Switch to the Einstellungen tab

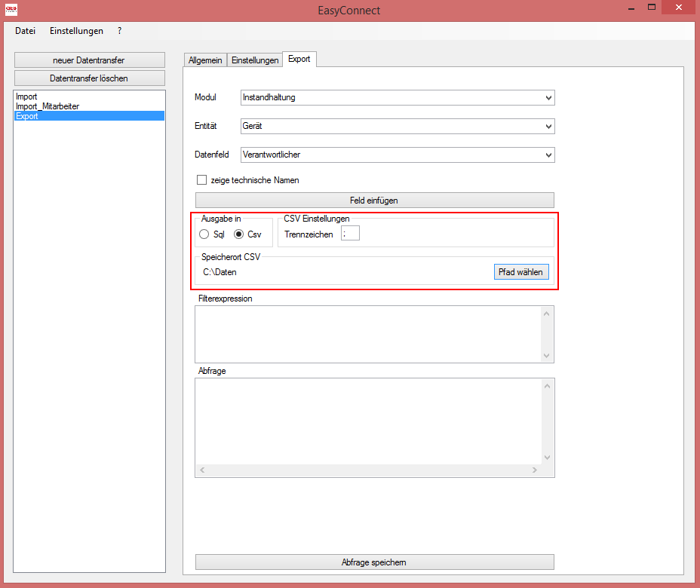coord(255,59)
